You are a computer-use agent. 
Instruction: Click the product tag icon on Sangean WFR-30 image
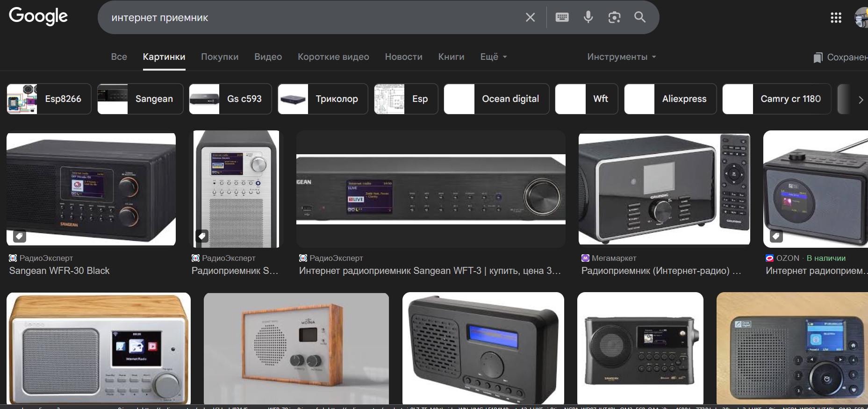20,236
